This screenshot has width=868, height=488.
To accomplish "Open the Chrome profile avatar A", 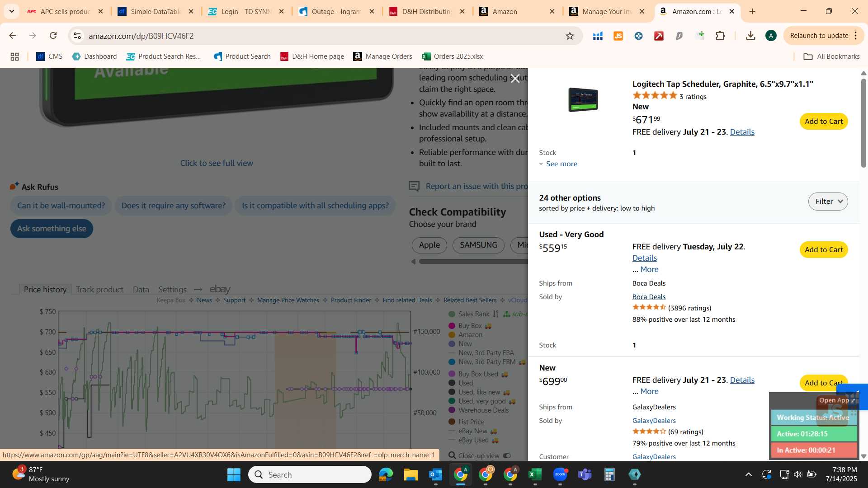I will 771,36.
